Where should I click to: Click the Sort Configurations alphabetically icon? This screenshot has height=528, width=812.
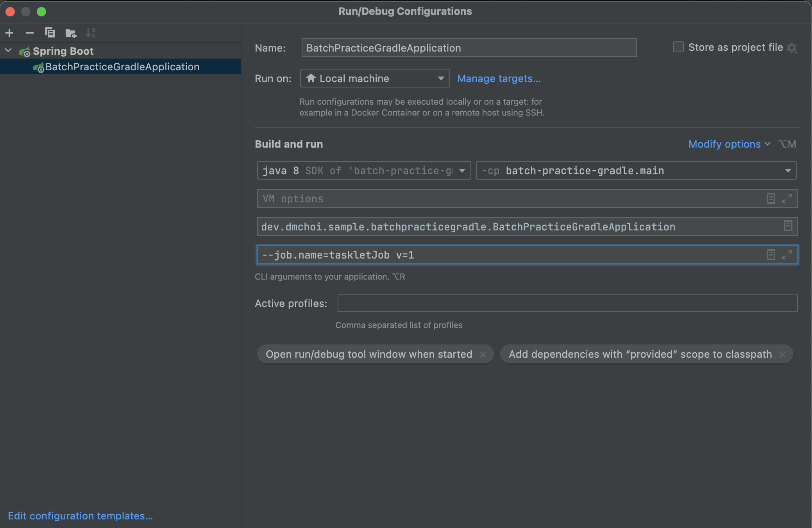coord(91,33)
